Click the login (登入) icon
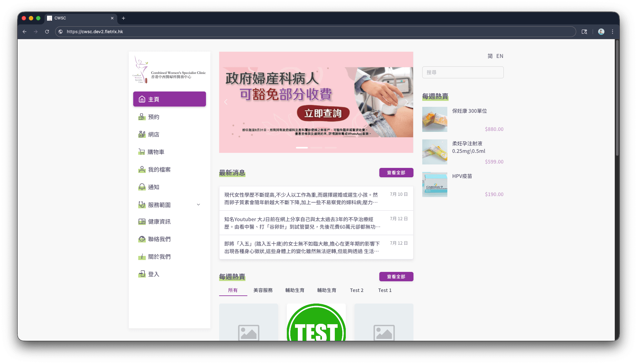 (x=142, y=274)
